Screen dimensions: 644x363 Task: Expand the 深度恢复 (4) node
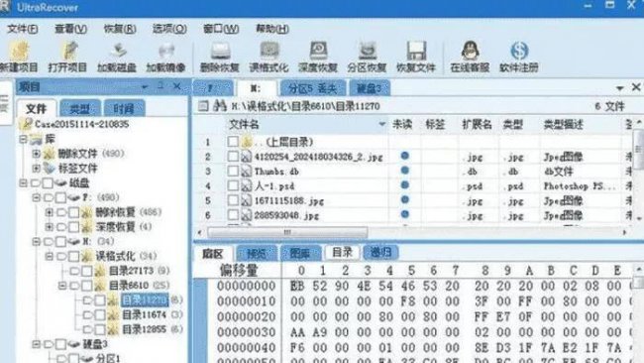click(50, 227)
